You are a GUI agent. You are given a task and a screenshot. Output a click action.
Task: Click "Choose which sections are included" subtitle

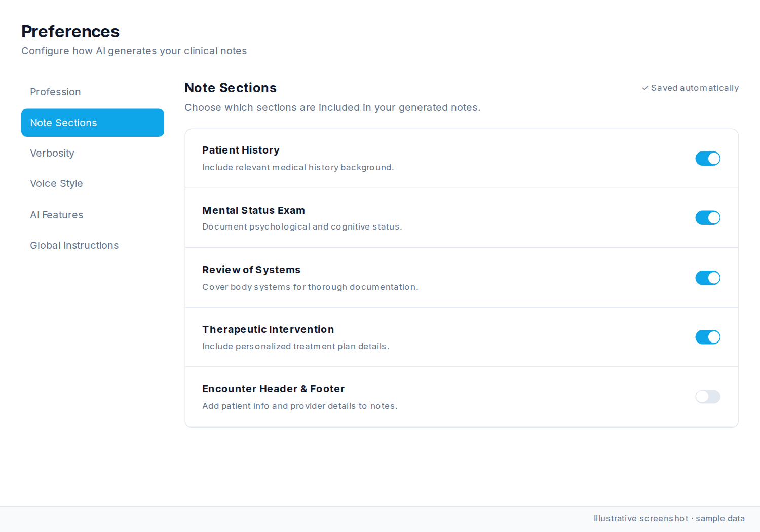click(332, 107)
